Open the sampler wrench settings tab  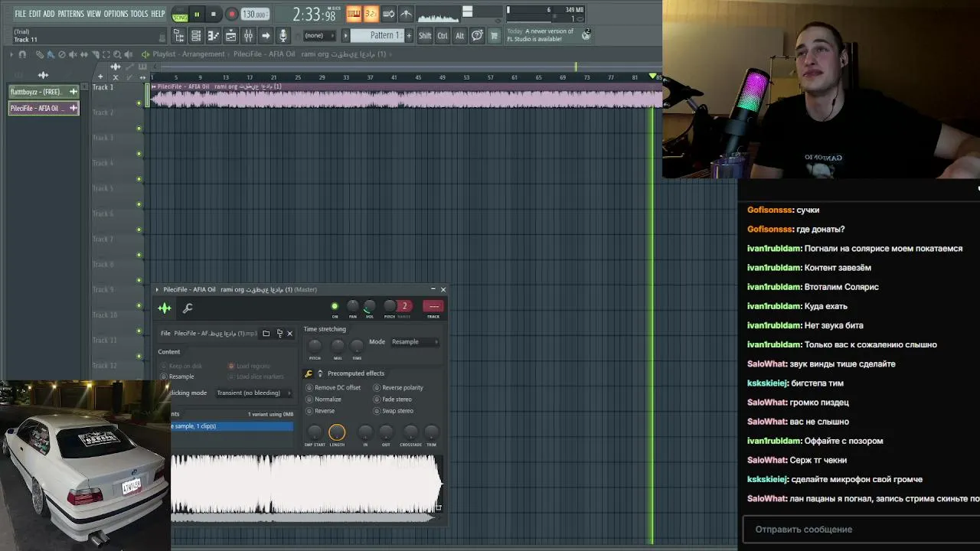[x=188, y=308]
